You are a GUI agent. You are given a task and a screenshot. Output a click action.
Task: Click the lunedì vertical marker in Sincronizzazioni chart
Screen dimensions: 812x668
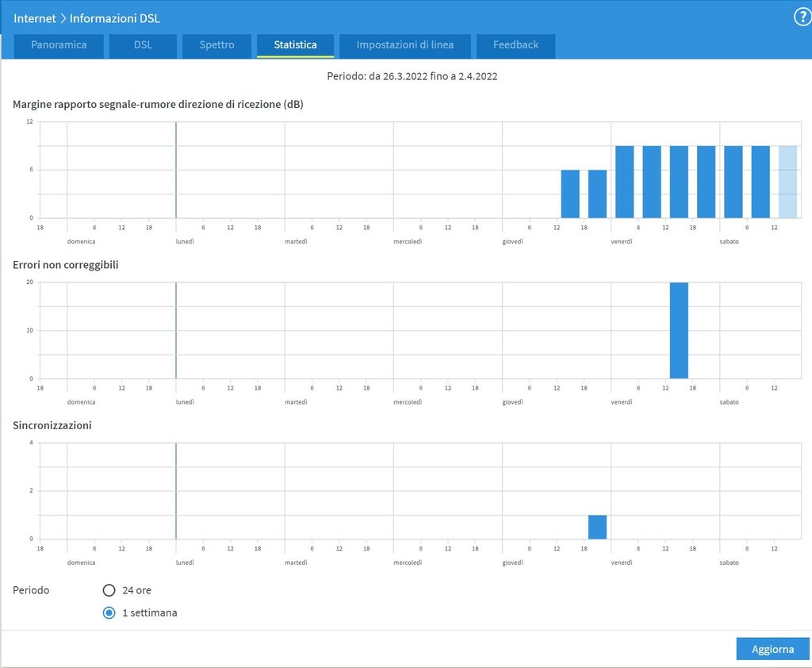[175, 491]
